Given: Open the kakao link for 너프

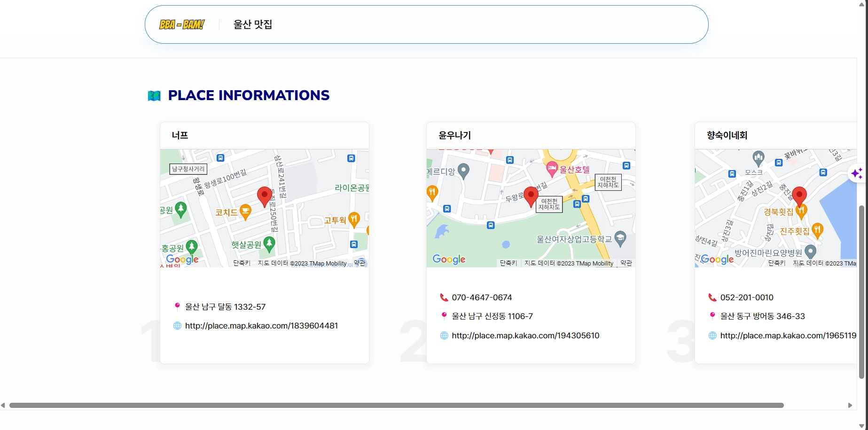Looking at the screenshot, I should [x=261, y=326].
